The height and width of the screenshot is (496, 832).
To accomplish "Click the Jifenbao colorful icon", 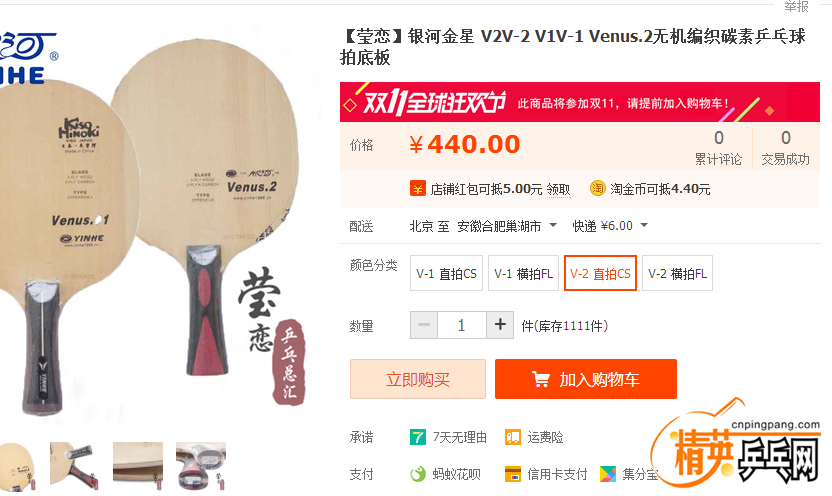I will 608,474.
